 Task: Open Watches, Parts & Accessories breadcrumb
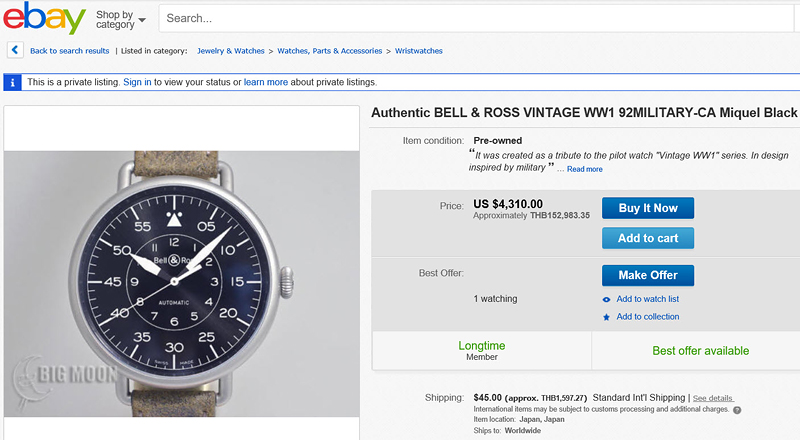pos(329,51)
